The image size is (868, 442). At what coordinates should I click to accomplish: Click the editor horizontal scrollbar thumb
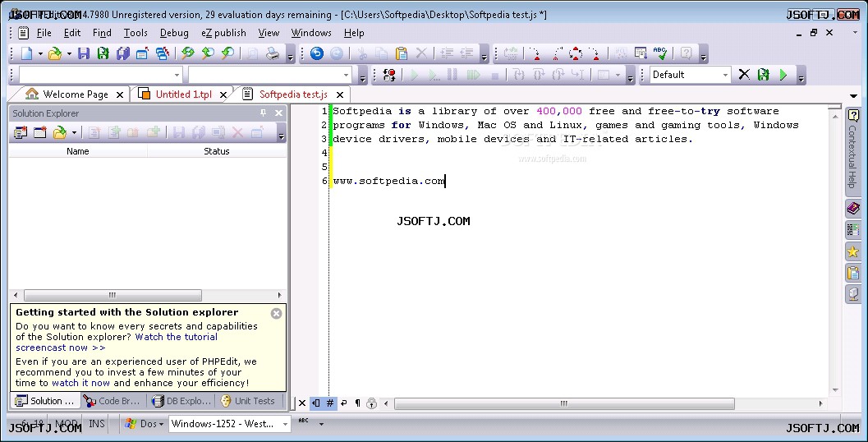pyautogui.click(x=563, y=403)
